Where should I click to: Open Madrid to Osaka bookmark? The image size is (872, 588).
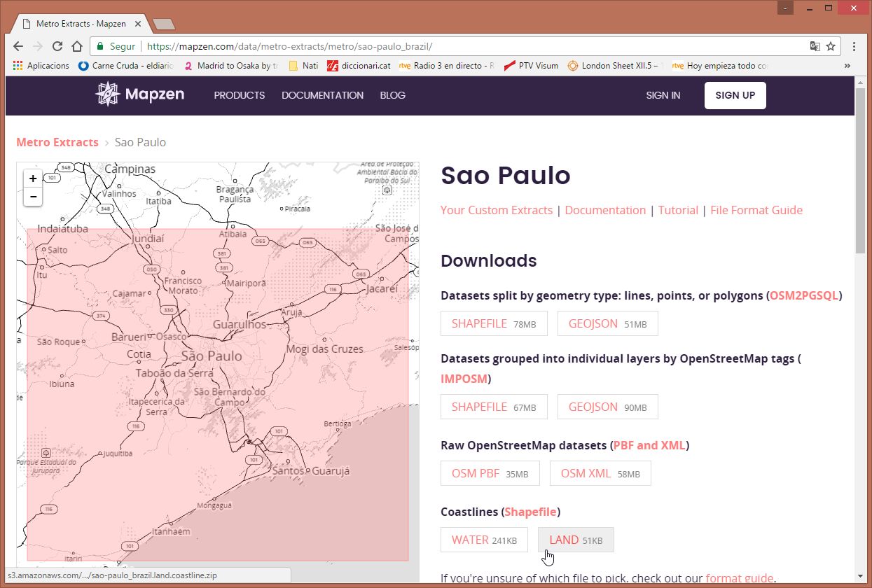pyautogui.click(x=230, y=66)
